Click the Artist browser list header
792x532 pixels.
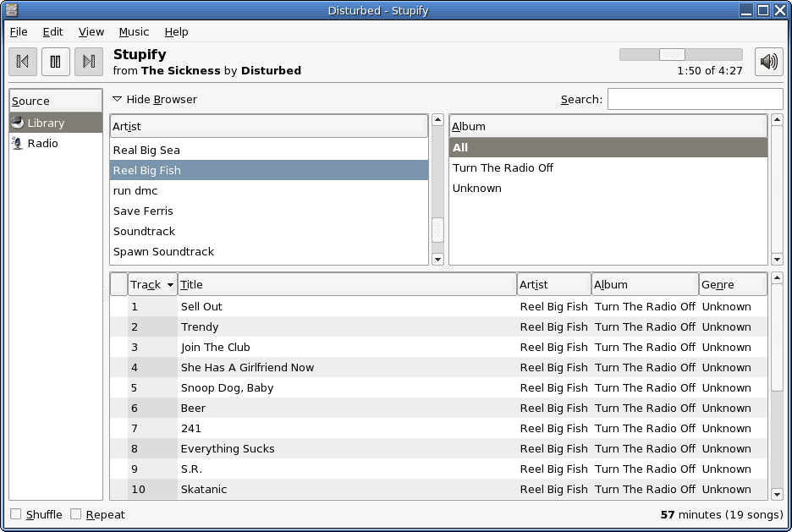[269, 126]
